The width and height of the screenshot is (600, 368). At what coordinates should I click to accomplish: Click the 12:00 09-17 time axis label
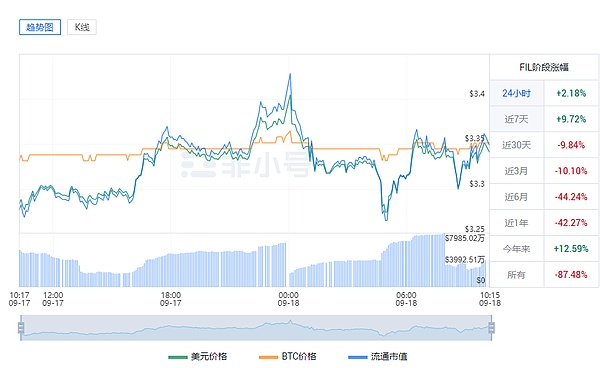click(x=53, y=299)
